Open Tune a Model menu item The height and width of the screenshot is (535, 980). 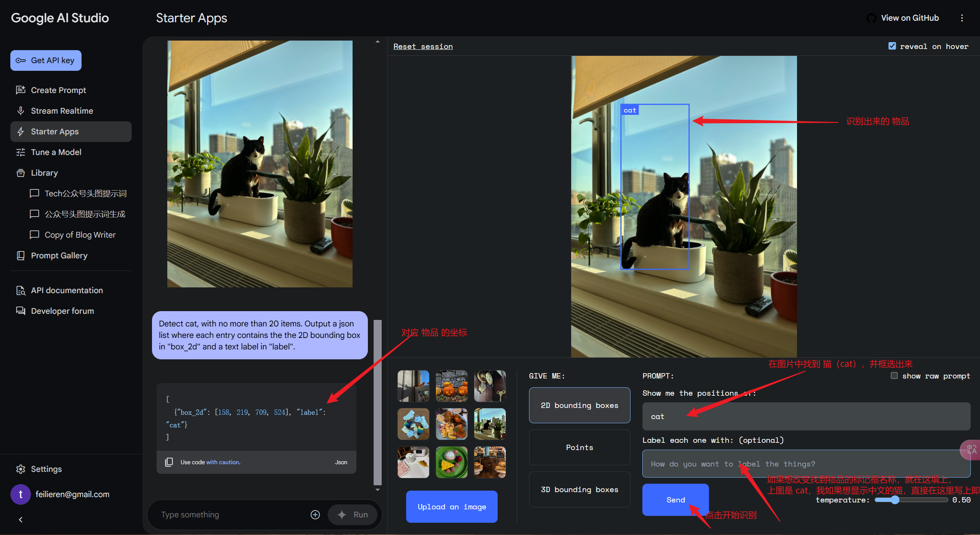(56, 152)
